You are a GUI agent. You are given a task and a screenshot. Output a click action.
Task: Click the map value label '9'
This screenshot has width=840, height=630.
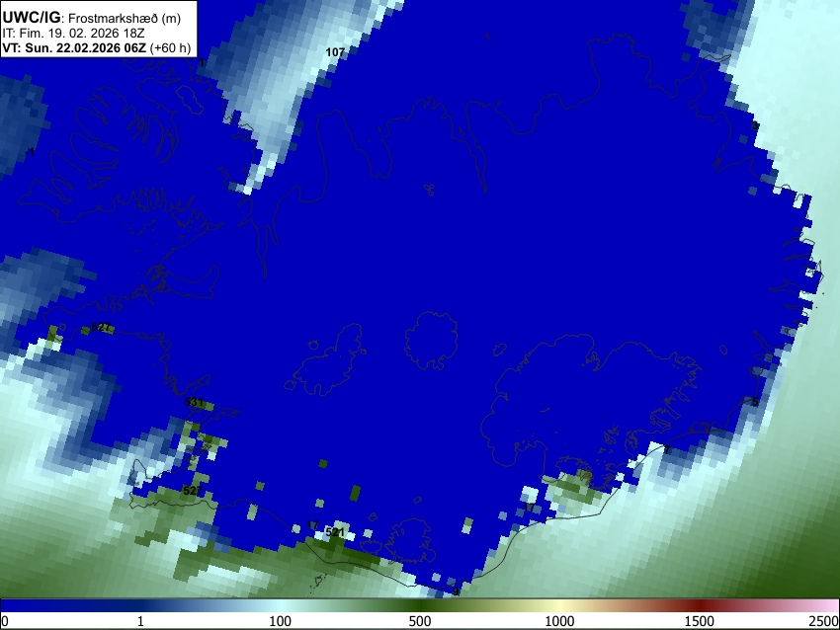tap(456, 591)
